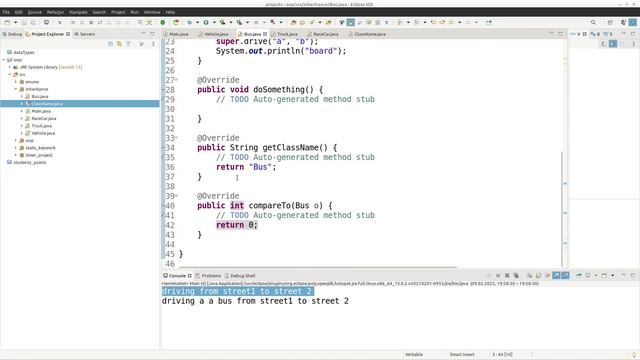Select RaceCar.java in Project Explorer

click(x=44, y=118)
